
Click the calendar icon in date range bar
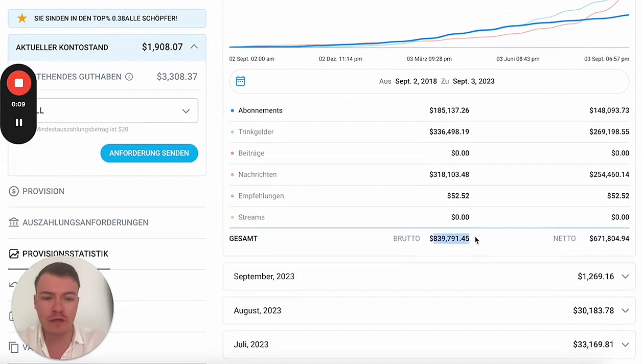point(240,81)
